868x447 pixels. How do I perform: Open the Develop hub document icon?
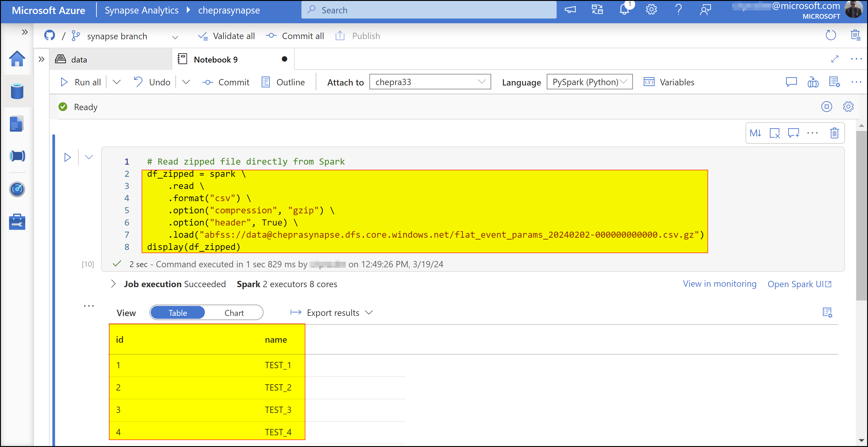coord(16,124)
